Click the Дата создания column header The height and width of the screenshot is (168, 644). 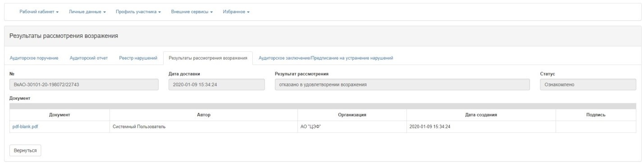tap(481, 115)
